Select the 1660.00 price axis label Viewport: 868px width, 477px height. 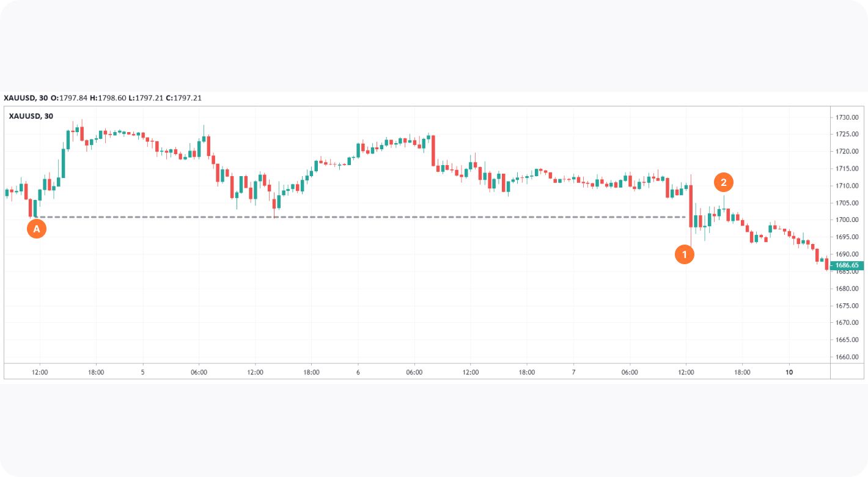(x=847, y=357)
